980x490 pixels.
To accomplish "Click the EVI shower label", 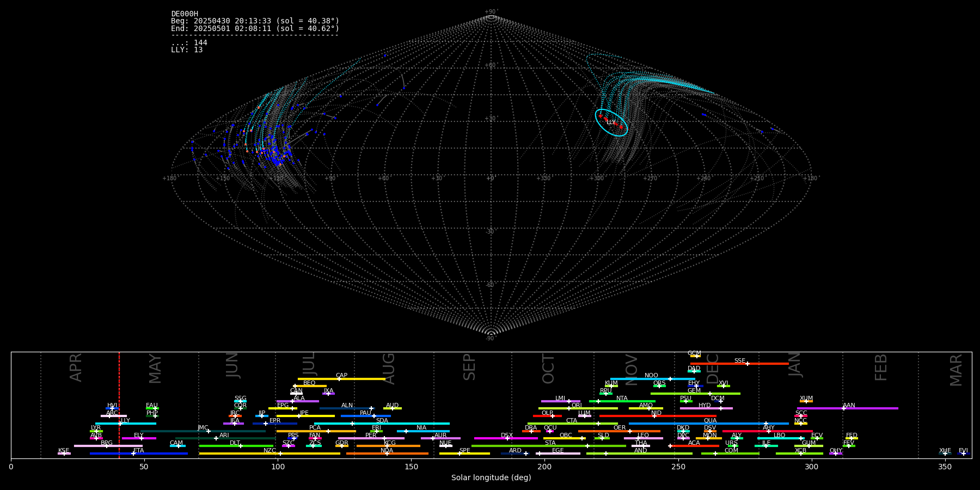I will coord(963,451).
